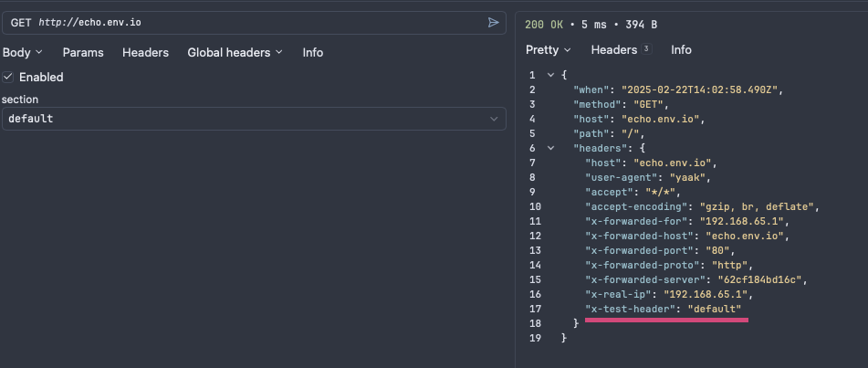
Task: Click the "when" timestamp value in response
Action: (x=701, y=89)
